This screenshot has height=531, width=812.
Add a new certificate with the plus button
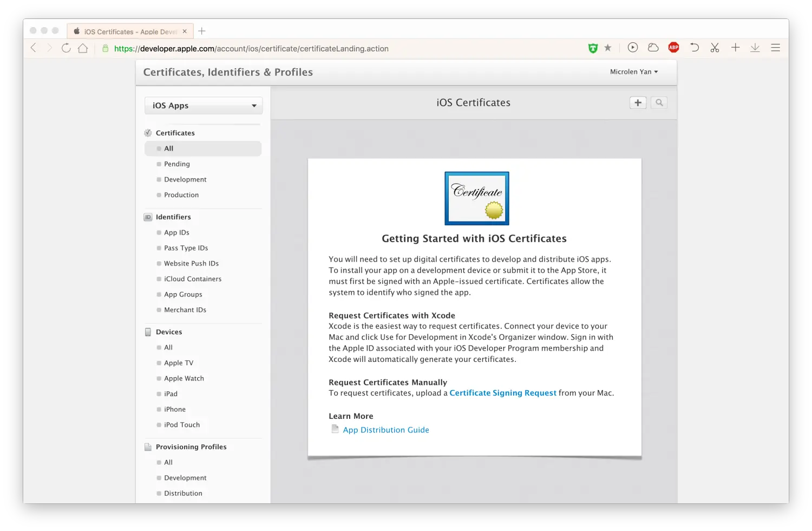[638, 102]
